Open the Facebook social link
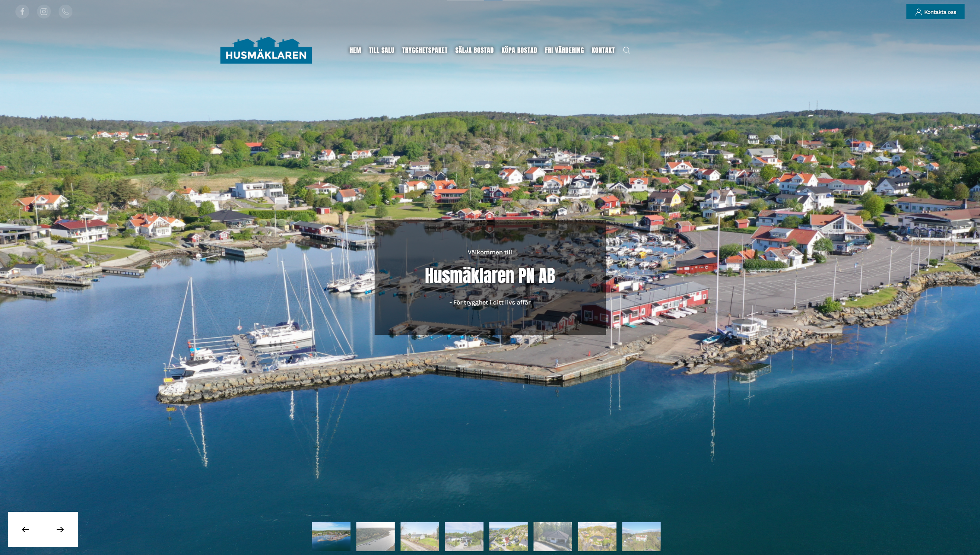This screenshot has width=980, height=555. point(22,12)
